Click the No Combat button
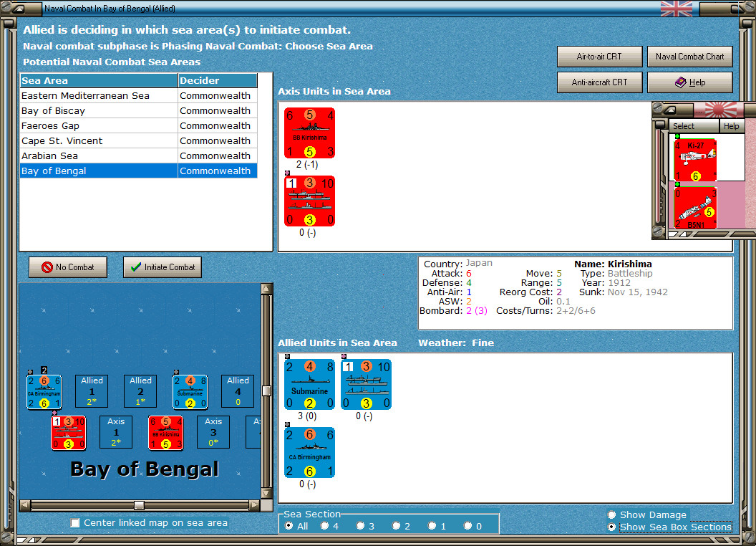Screen dimensions: 756x546 68,267
